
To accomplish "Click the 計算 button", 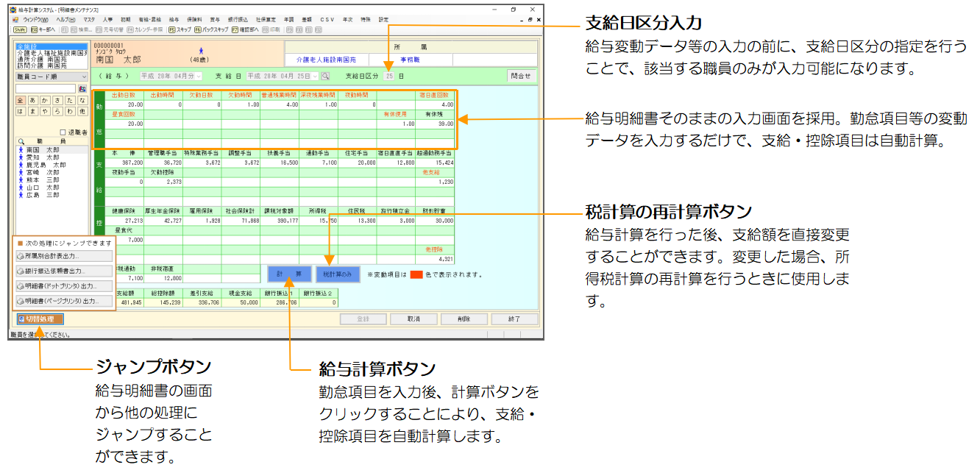I will click(288, 274).
